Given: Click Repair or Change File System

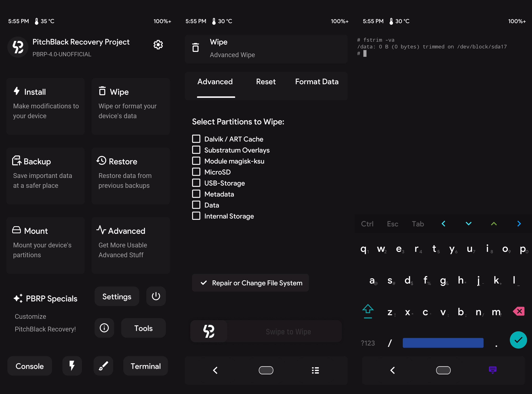Looking at the screenshot, I should coord(251,283).
